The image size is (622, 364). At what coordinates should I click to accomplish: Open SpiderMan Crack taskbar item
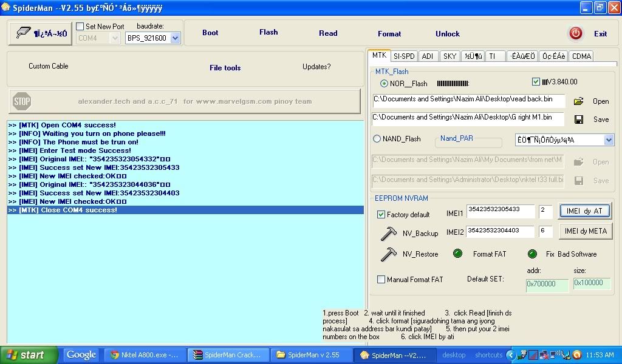[x=228, y=355]
